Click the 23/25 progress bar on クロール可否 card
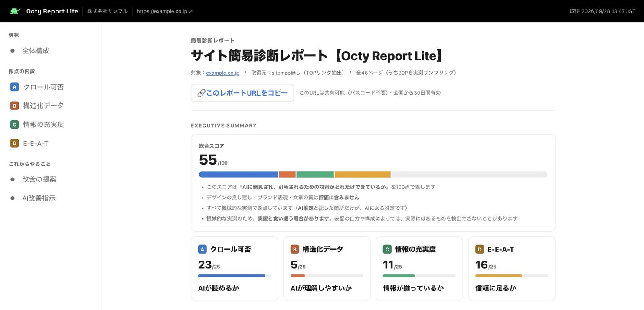The image size is (644, 310). coord(235,276)
